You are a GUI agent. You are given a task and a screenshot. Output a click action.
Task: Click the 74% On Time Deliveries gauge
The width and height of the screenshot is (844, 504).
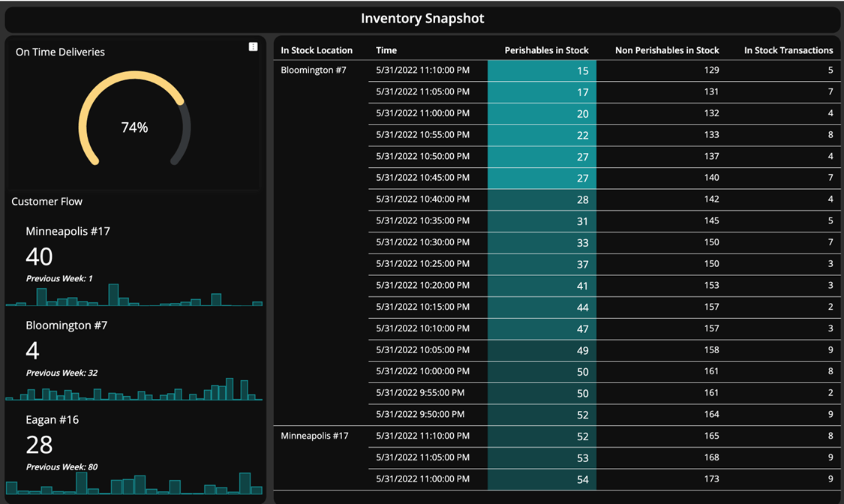click(135, 120)
